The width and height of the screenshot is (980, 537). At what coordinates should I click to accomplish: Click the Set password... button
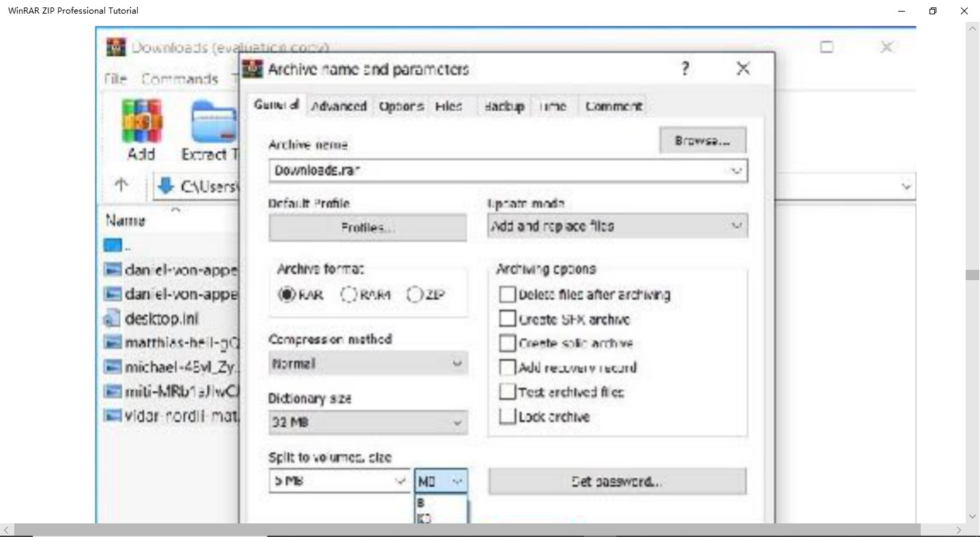click(617, 482)
